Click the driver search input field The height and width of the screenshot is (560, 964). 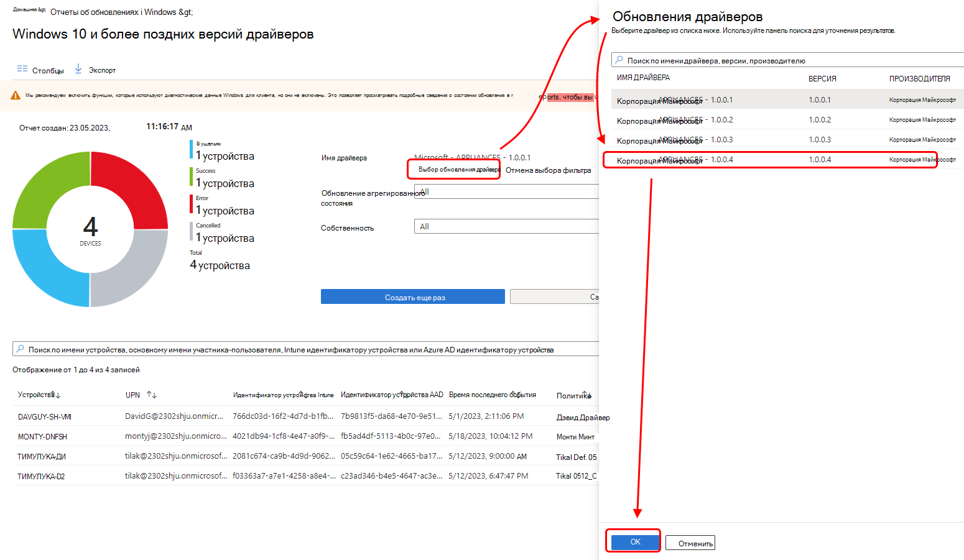pyautogui.click(x=788, y=60)
